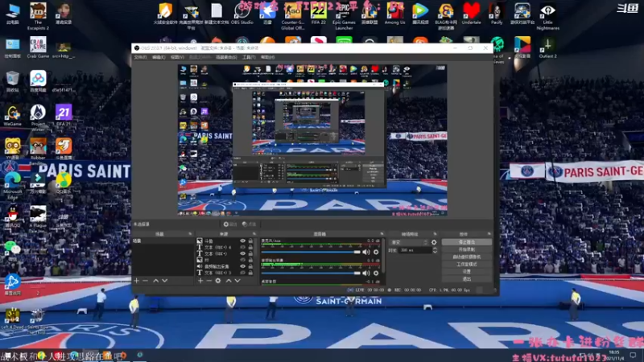Toggle lock on 文本 (GDI+) 4 source

pyautogui.click(x=250, y=248)
